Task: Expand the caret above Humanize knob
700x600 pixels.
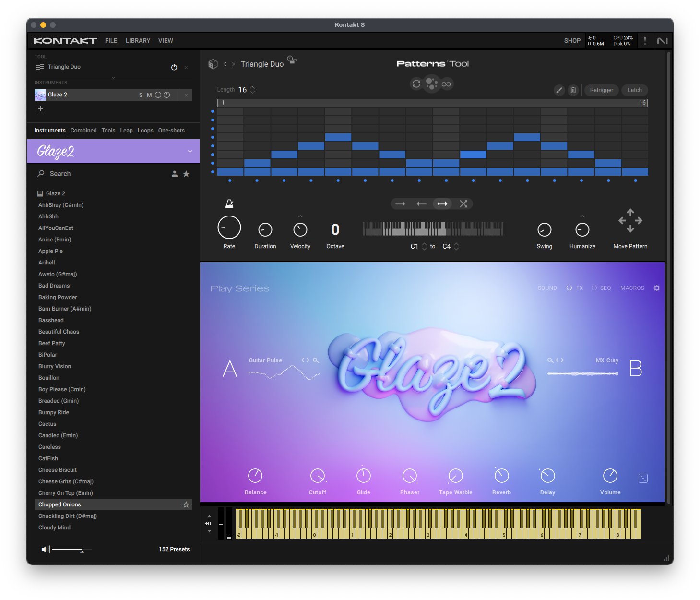Action: [582, 216]
